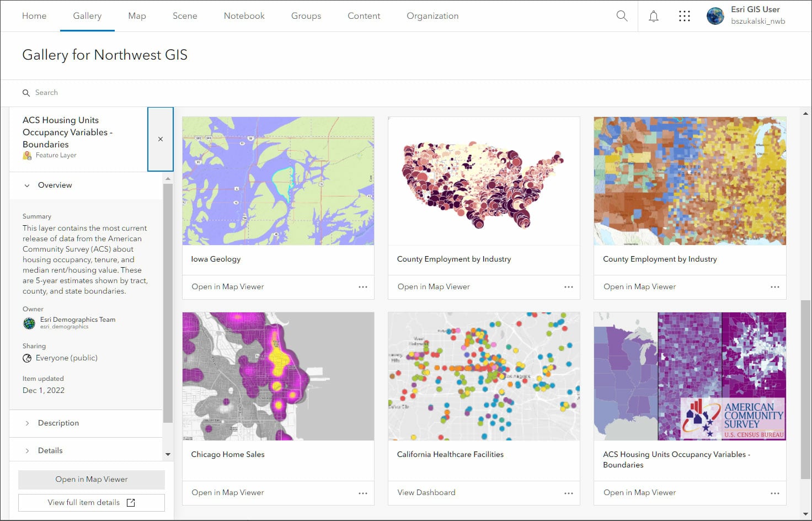The image size is (812, 521).
Task: Open Chicago Home Sales in Map Viewer
Action: [228, 493]
